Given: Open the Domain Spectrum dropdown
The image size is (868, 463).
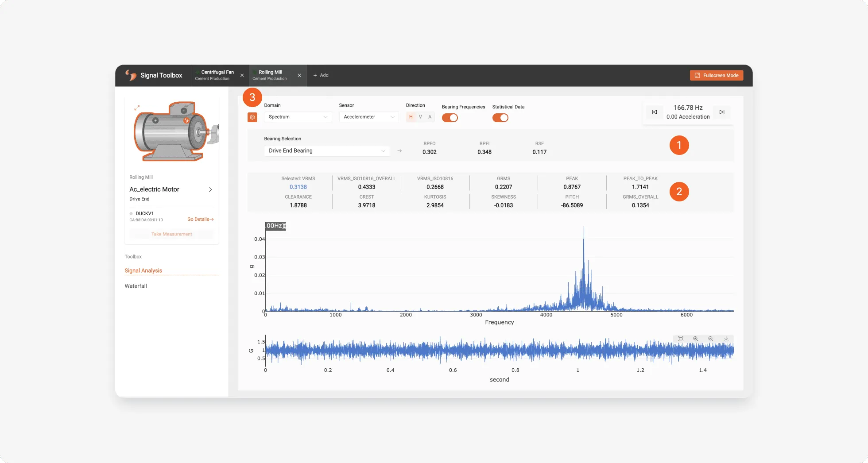Looking at the screenshot, I should pos(298,117).
